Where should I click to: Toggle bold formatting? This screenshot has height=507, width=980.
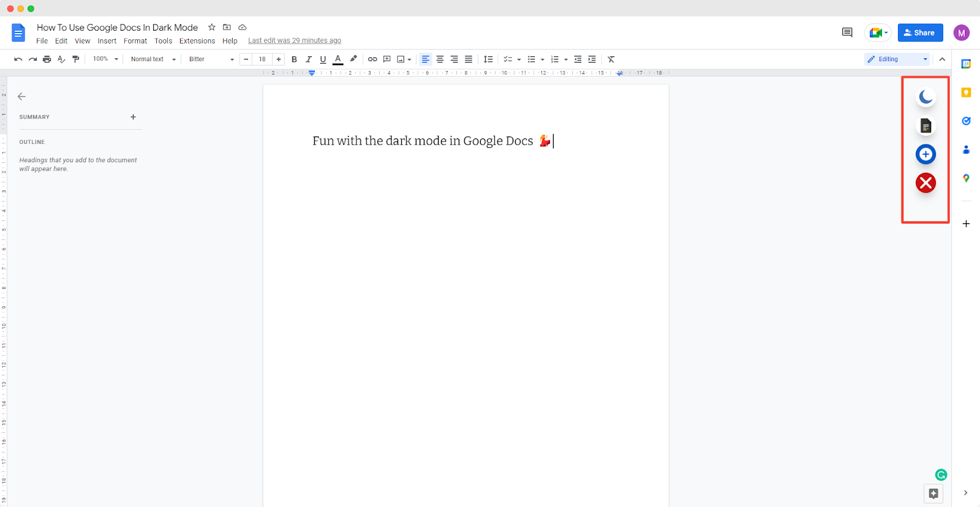pos(294,59)
